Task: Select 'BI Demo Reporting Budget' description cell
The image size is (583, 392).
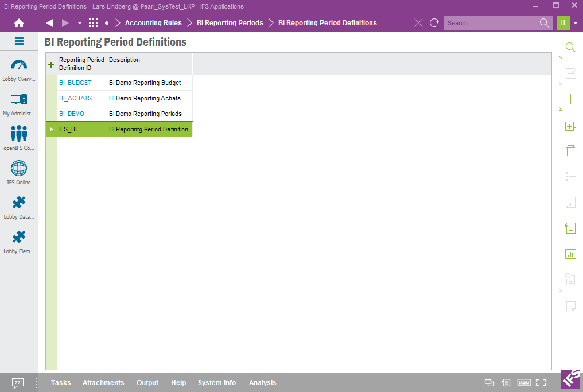Action: 150,83
